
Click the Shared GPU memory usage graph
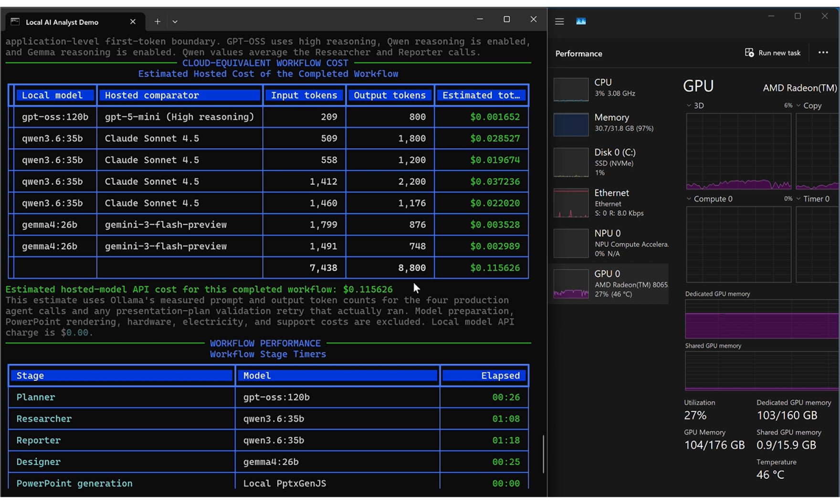pyautogui.click(x=762, y=371)
